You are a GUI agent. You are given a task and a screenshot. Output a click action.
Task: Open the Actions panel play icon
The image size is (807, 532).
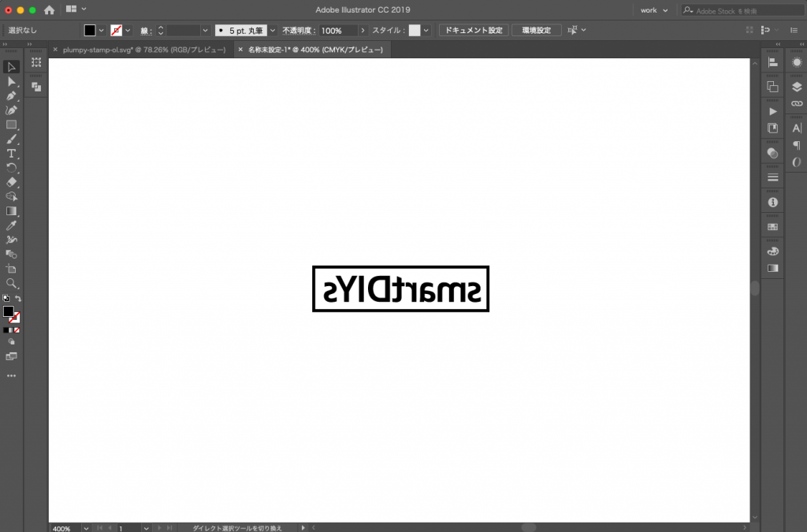click(772, 112)
